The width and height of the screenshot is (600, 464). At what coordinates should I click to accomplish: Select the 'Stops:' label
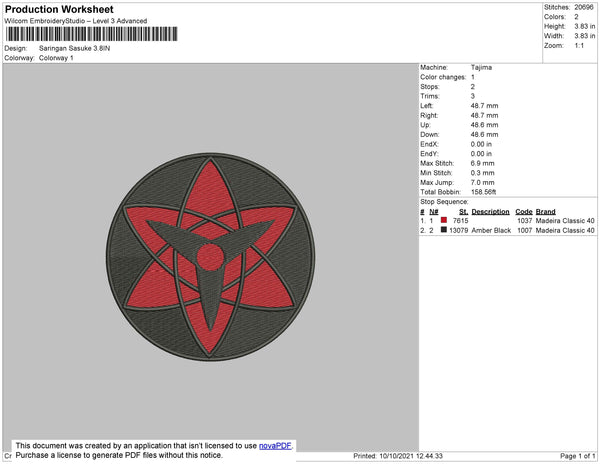point(429,86)
